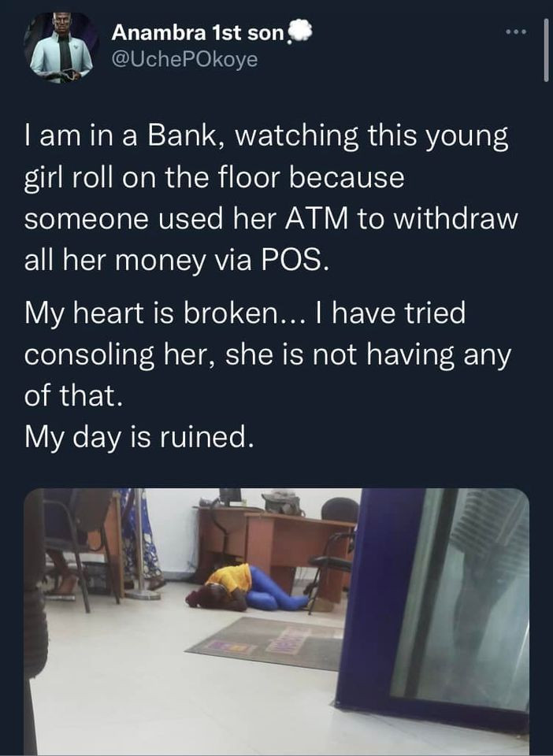Select the 'My heart is broken...' paragraph
The height and width of the screenshot is (756, 553).
click(268, 354)
